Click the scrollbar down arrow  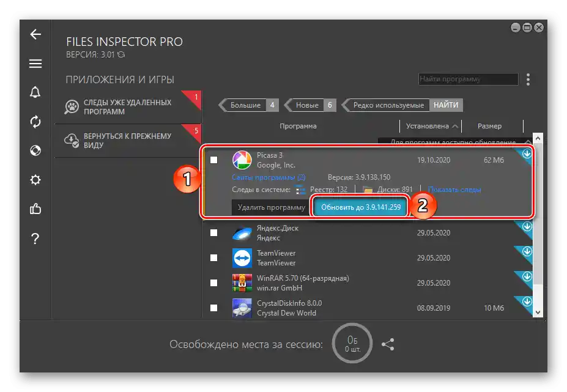(538, 312)
